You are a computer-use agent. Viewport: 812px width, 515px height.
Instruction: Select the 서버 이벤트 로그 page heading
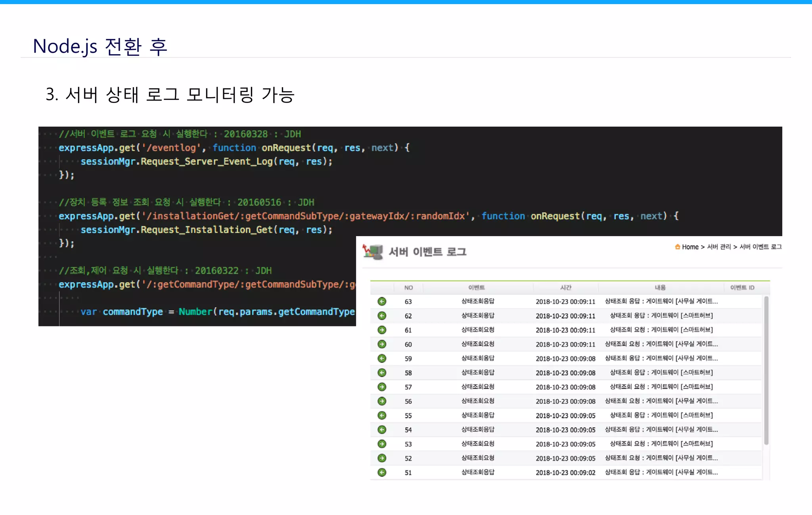pos(427,252)
